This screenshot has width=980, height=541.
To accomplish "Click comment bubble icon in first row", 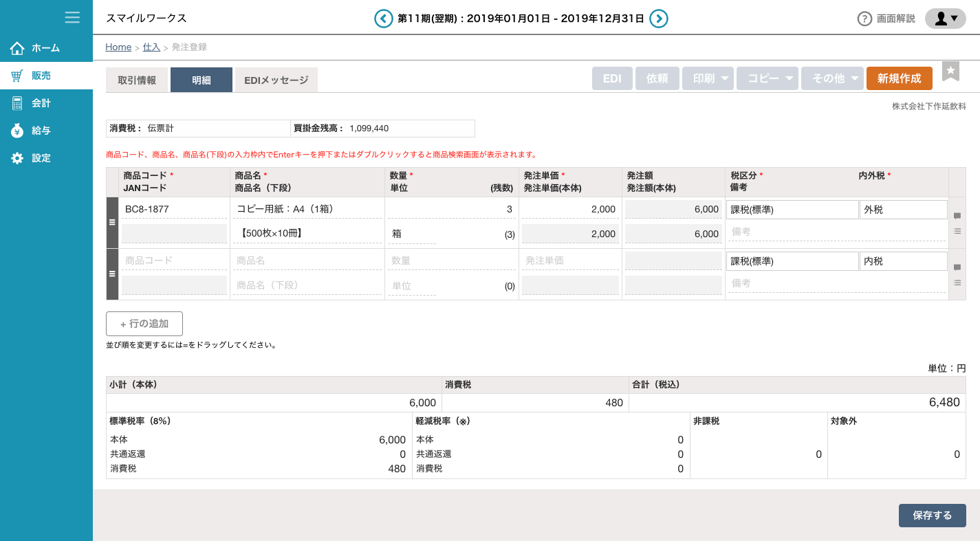I will [957, 217].
